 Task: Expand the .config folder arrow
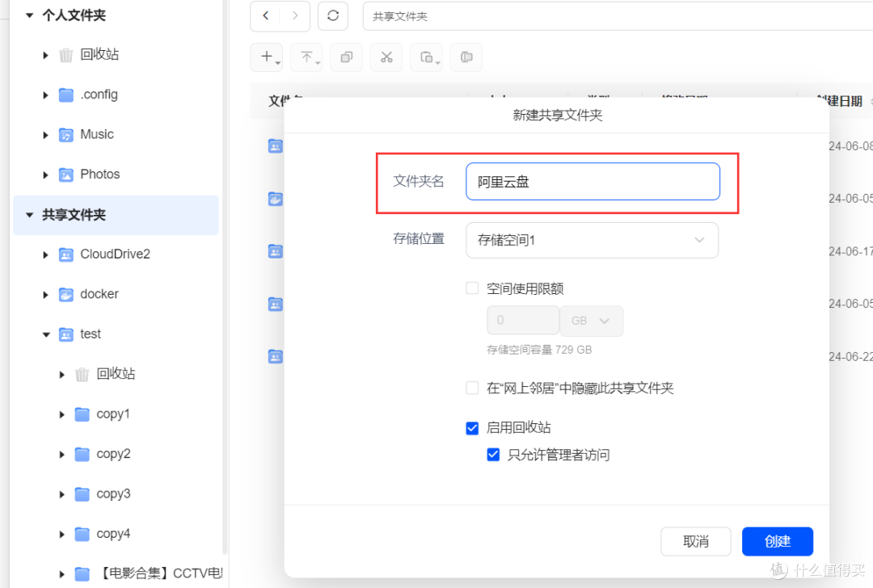coord(45,95)
